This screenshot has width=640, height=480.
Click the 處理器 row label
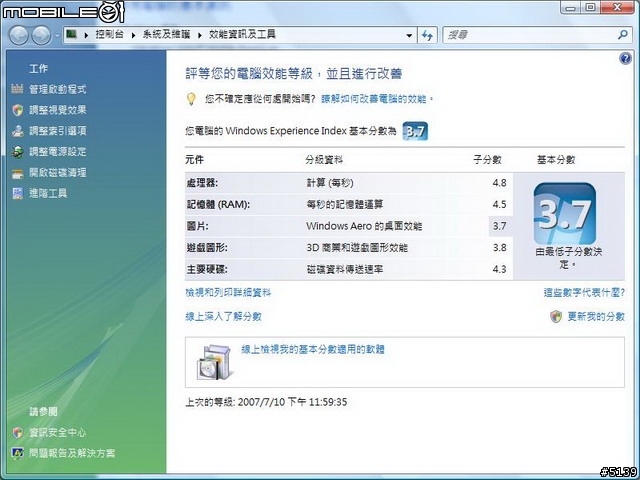pos(202,183)
